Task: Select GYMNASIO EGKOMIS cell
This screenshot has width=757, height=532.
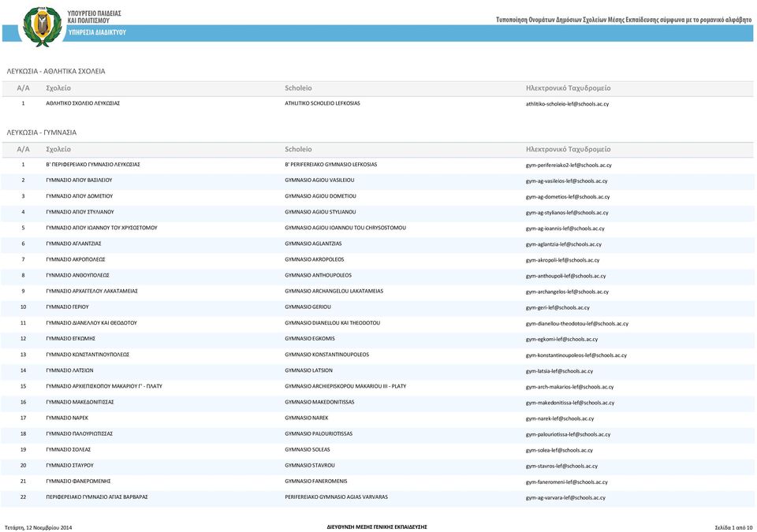Action: pos(309,339)
